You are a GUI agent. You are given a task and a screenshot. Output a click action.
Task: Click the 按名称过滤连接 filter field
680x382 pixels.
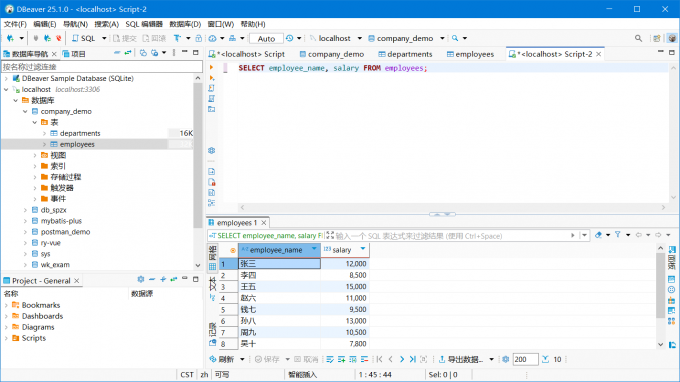(102, 66)
